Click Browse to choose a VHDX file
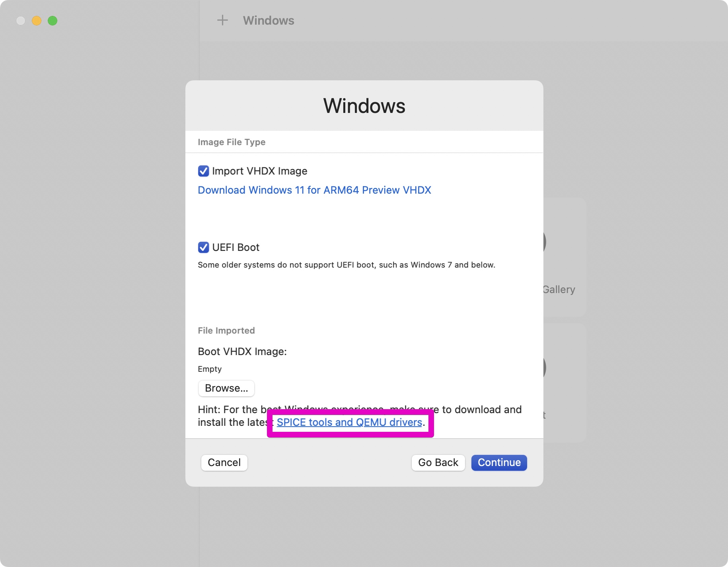The image size is (728, 567). (226, 388)
